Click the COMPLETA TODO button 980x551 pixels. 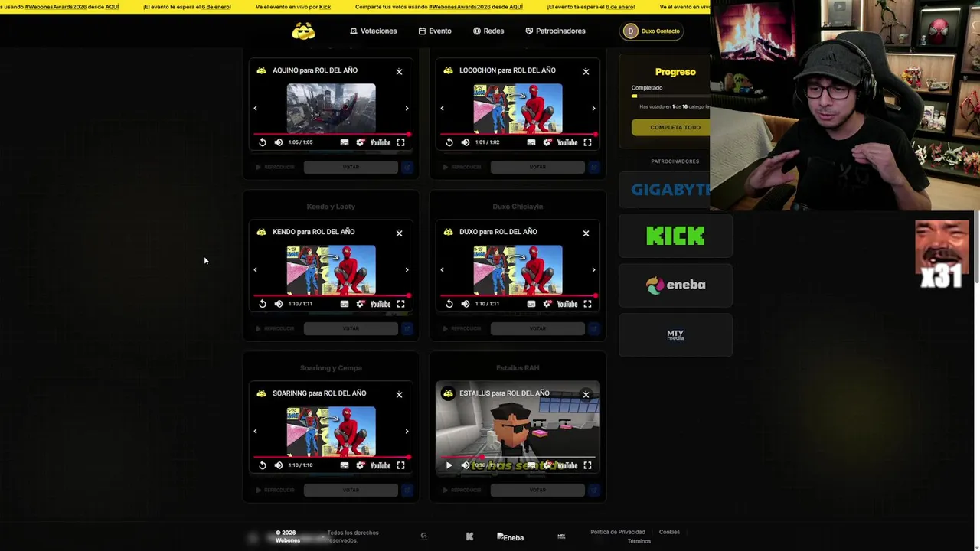(671, 127)
